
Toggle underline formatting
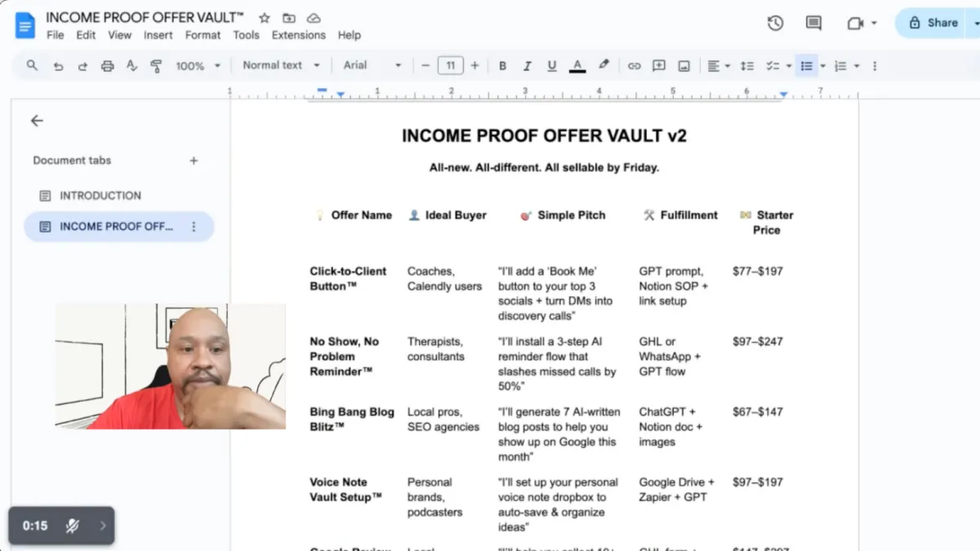[x=552, y=66]
